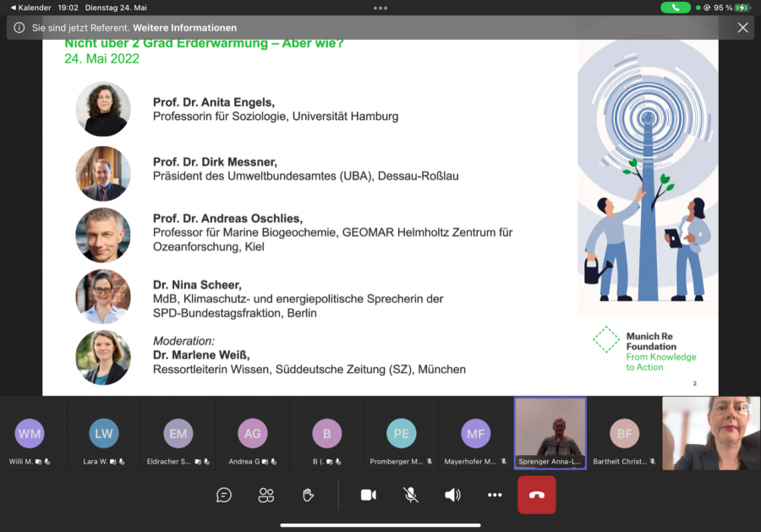Screen dimensions: 761x532
Task: Click the info icon in the banner
Action: (x=19, y=28)
